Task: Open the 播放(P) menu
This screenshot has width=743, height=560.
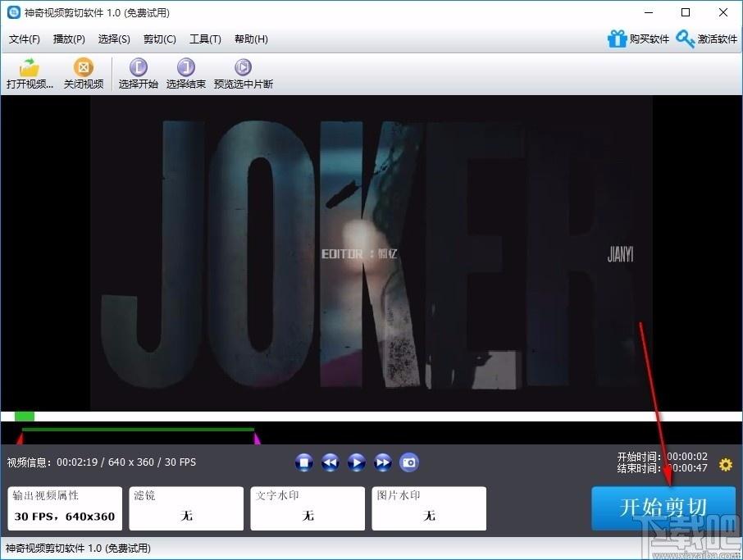Action: 69,39
